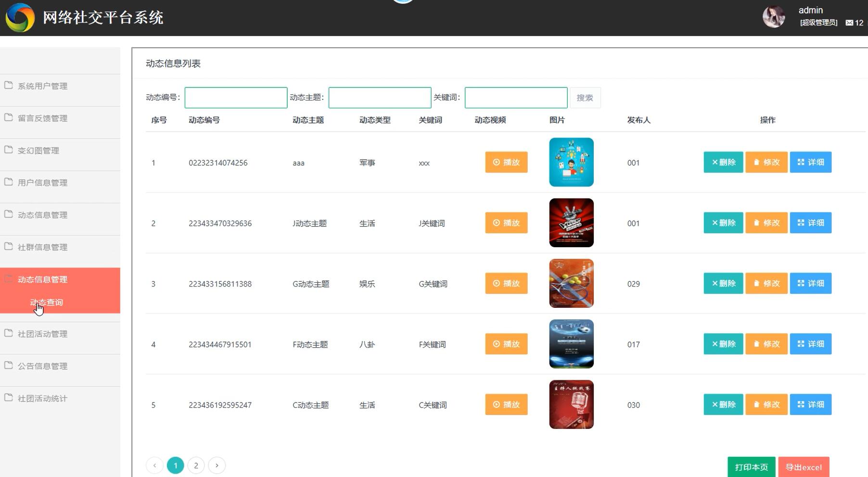This screenshot has width=868, height=477.
Task: Switch to page 2 of results
Action: point(196,465)
